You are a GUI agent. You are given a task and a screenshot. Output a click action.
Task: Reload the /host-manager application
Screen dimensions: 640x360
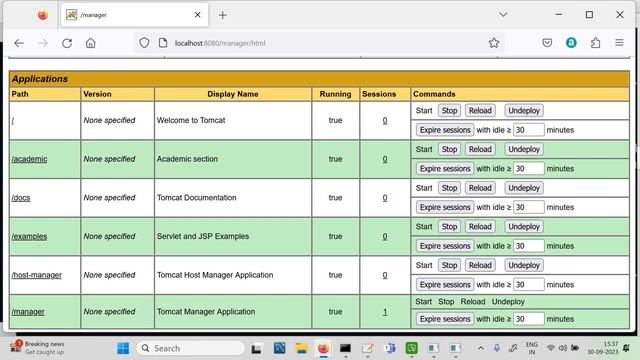tap(480, 265)
